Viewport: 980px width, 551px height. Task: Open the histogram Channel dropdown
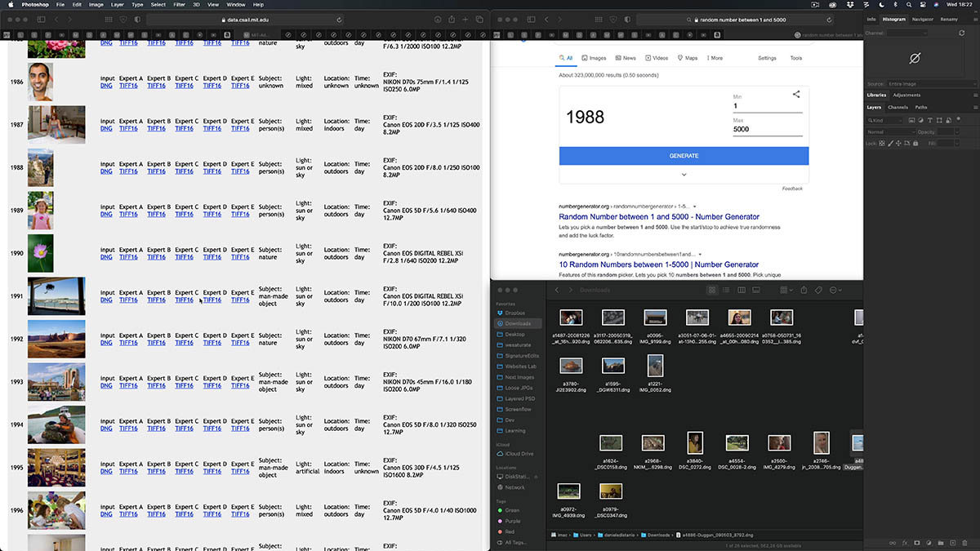tap(907, 33)
